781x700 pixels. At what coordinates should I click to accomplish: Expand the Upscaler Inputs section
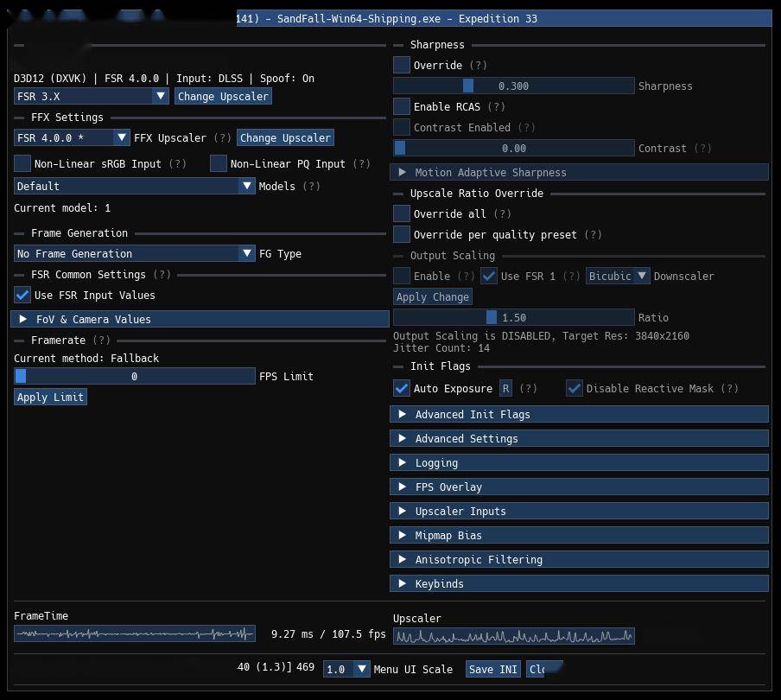pos(580,511)
